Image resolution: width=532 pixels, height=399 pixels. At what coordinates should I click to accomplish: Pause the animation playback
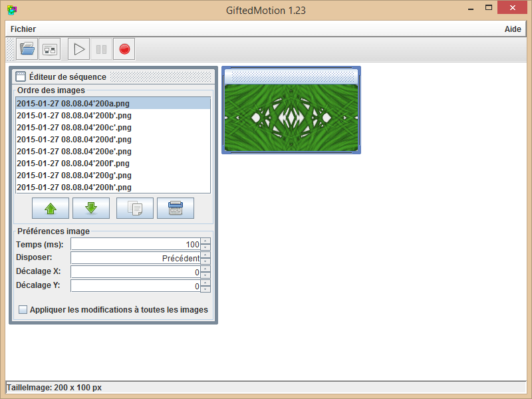click(101, 49)
